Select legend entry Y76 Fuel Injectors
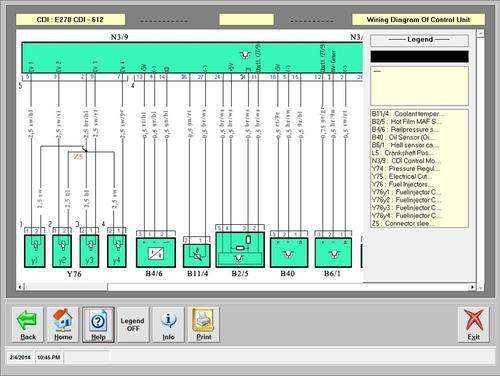 [403, 184]
